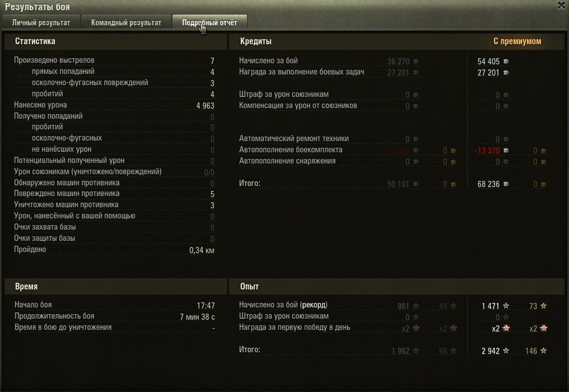Click the прямых попаданий row

(114, 72)
